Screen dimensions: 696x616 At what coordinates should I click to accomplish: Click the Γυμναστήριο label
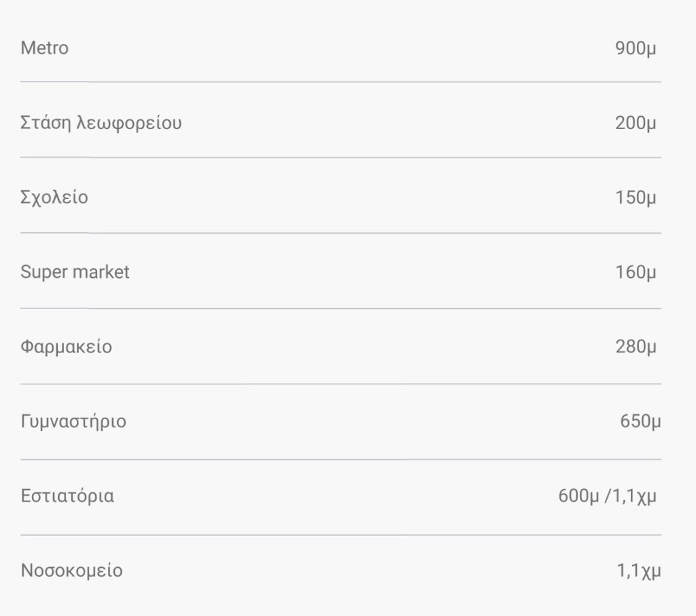click(x=73, y=422)
